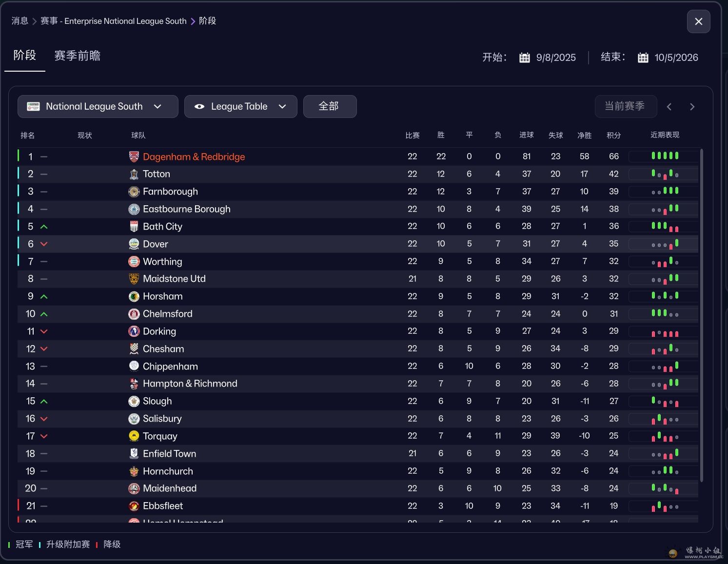Click Dagenham & Redbridge recent form bars
The height and width of the screenshot is (564, 728).
[665, 156]
